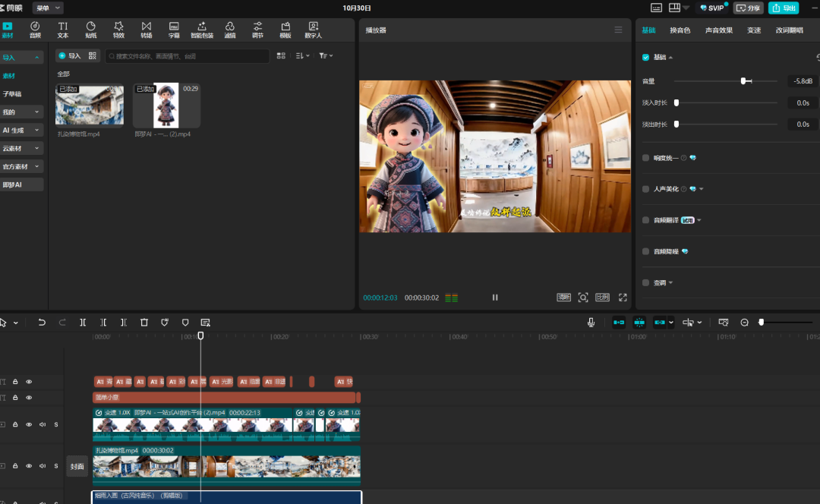Open the 转场 (Transitions) panel
Image resolution: width=820 pixels, height=504 pixels.
146,30
